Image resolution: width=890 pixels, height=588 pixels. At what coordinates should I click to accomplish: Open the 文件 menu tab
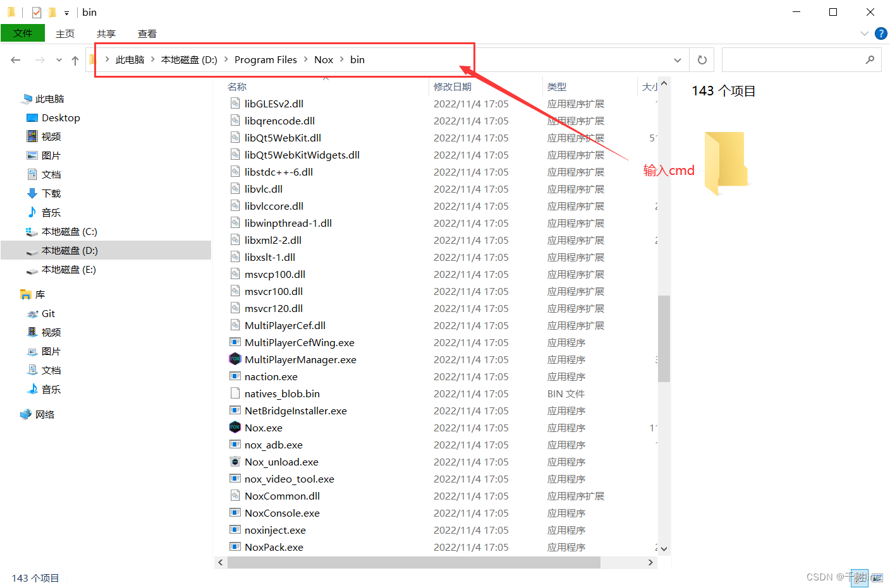pyautogui.click(x=23, y=33)
